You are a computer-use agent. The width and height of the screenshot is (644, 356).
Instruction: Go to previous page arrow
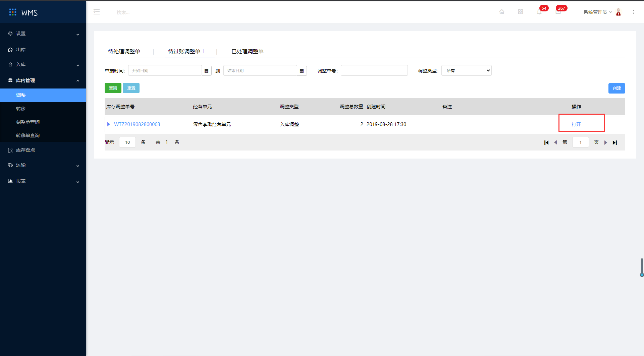tap(555, 142)
